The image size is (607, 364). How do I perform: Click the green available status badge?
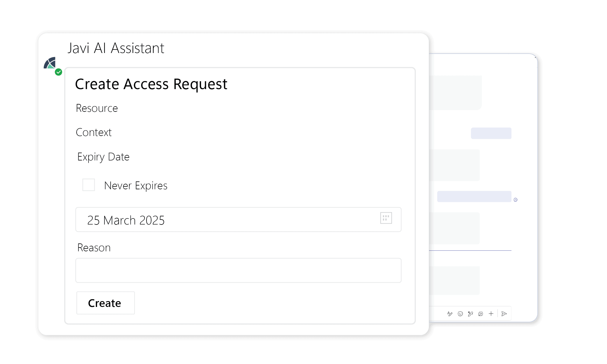tap(59, 72)
